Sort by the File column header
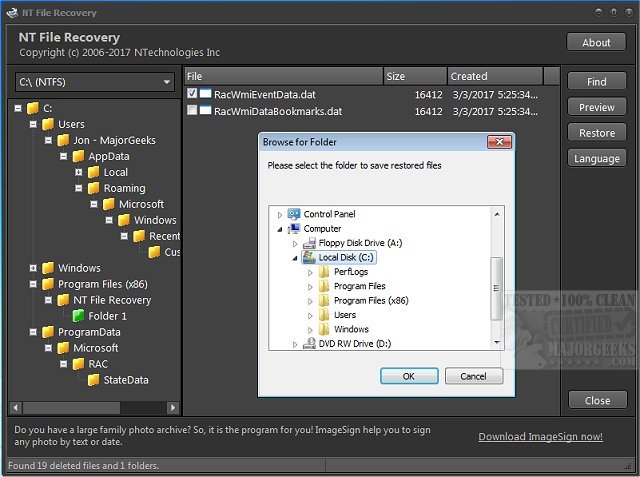 [284, 76]
